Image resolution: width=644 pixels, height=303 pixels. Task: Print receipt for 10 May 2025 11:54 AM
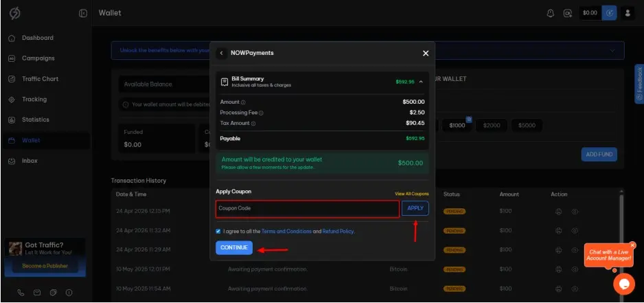(x=559, y=289)
